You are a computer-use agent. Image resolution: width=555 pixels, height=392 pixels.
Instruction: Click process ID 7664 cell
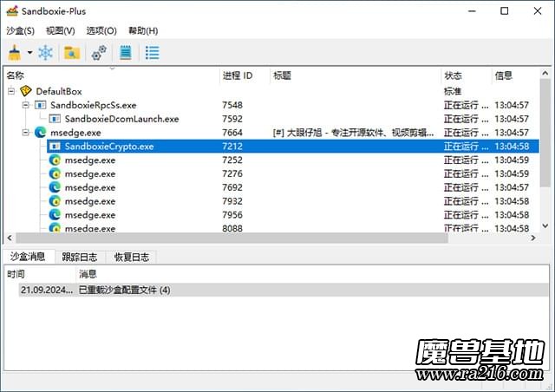[232, 133]
